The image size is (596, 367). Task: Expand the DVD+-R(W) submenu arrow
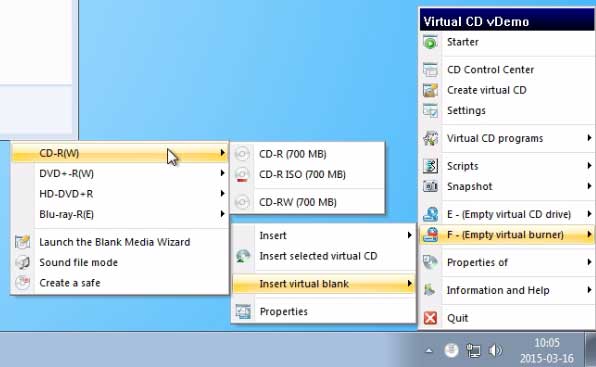222,173
